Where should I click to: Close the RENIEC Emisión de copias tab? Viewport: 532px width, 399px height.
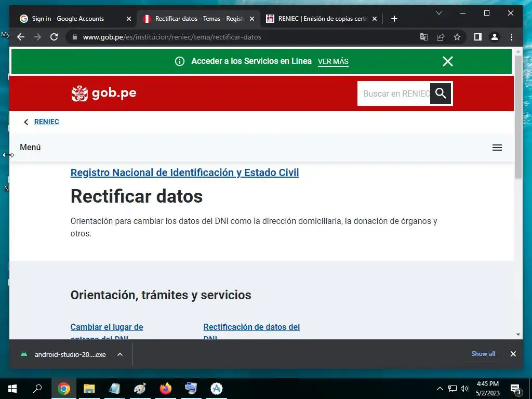(374, 19)
